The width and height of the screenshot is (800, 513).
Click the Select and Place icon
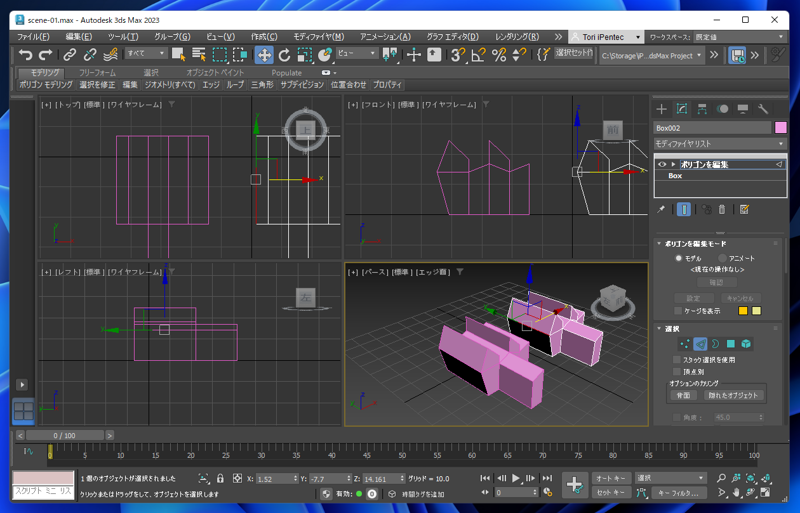pos(325,55)
